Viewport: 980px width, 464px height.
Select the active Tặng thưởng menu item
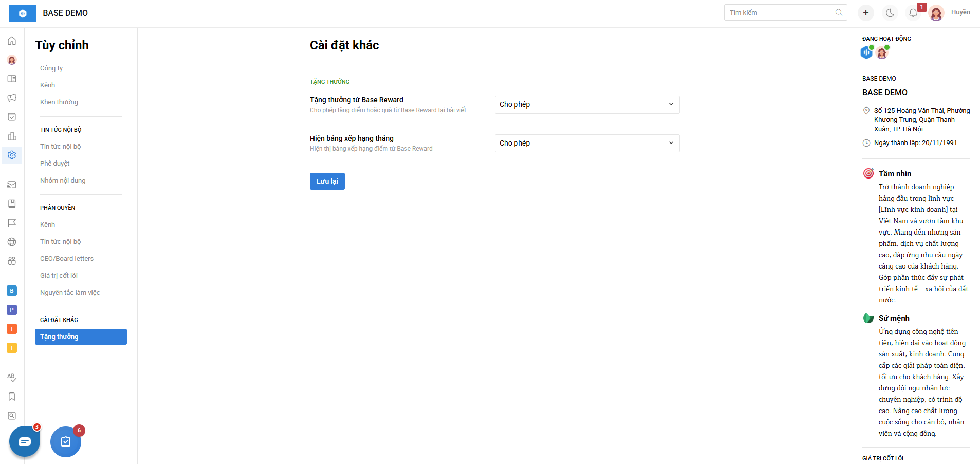click(81, 337)
